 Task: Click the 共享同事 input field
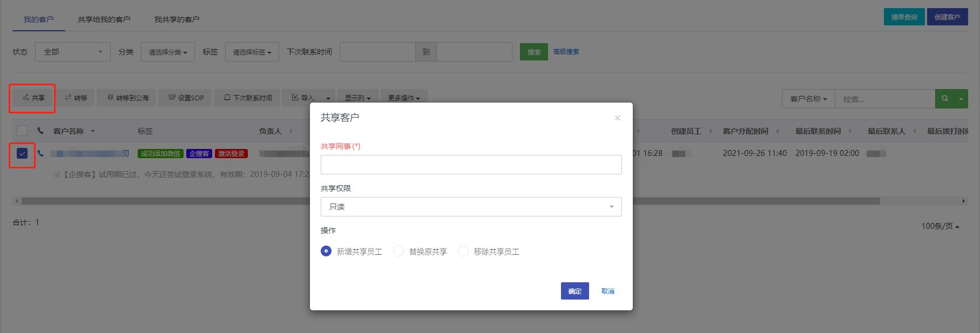pyautogui.click(x=471, y=165)
